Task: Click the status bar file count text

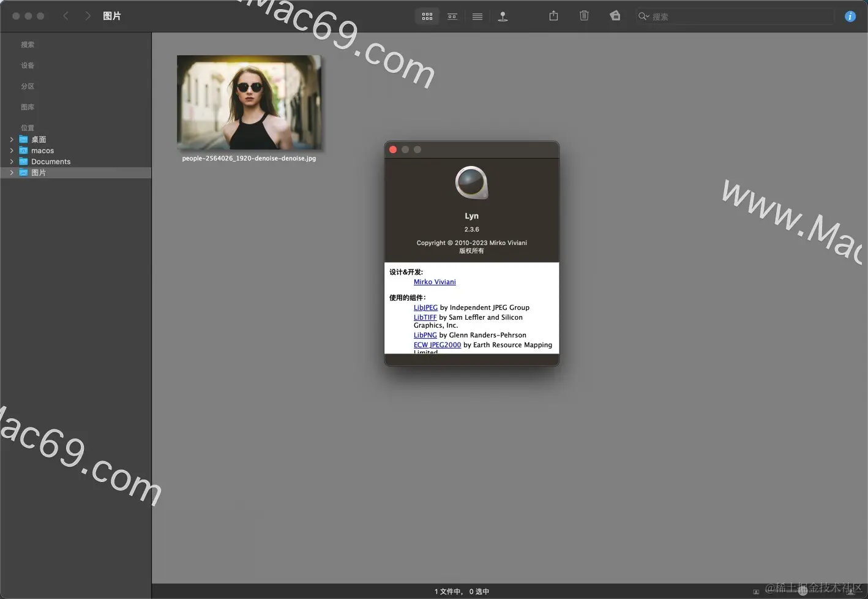Action: (x=462, y=592)
